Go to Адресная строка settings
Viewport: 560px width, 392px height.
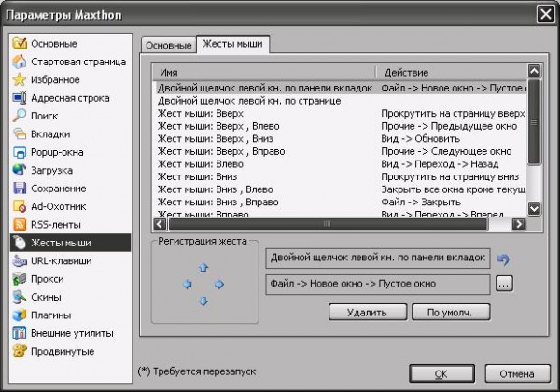tap(70, 97)
